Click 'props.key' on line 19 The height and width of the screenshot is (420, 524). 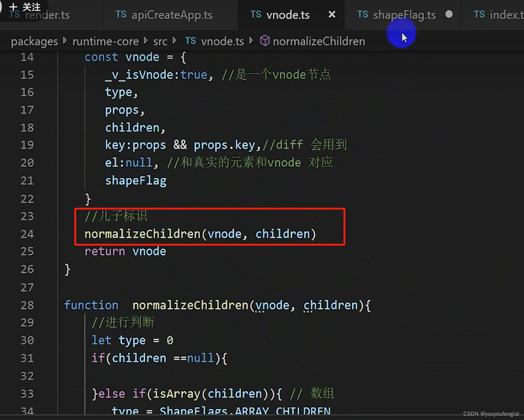point(224,145)
